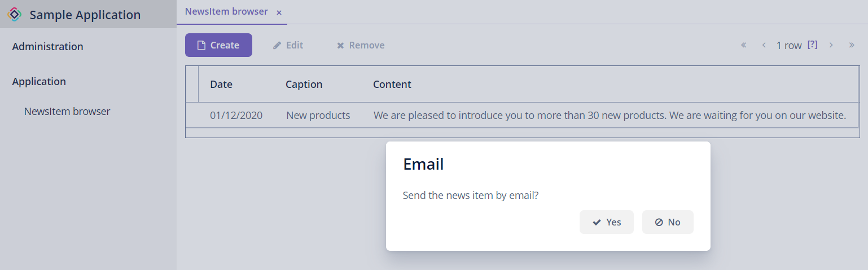Jump to last page of rows
This screenshot has width=868, height=270.
coord(852,45)
